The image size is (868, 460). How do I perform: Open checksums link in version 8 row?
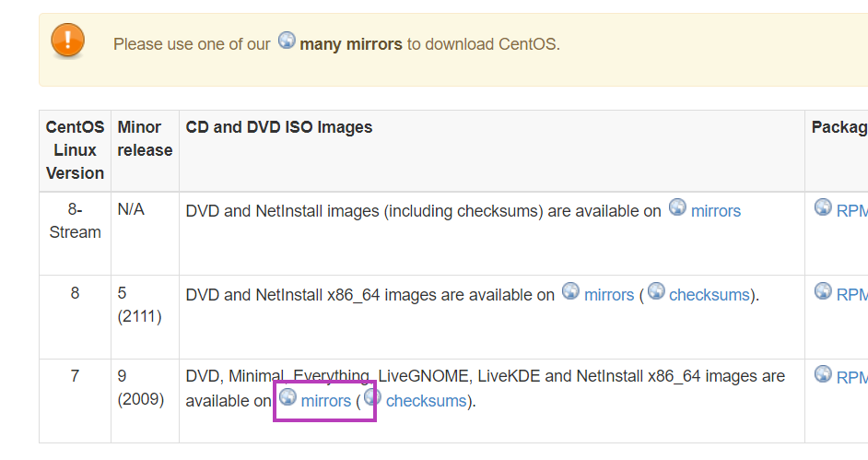point(710,295)
